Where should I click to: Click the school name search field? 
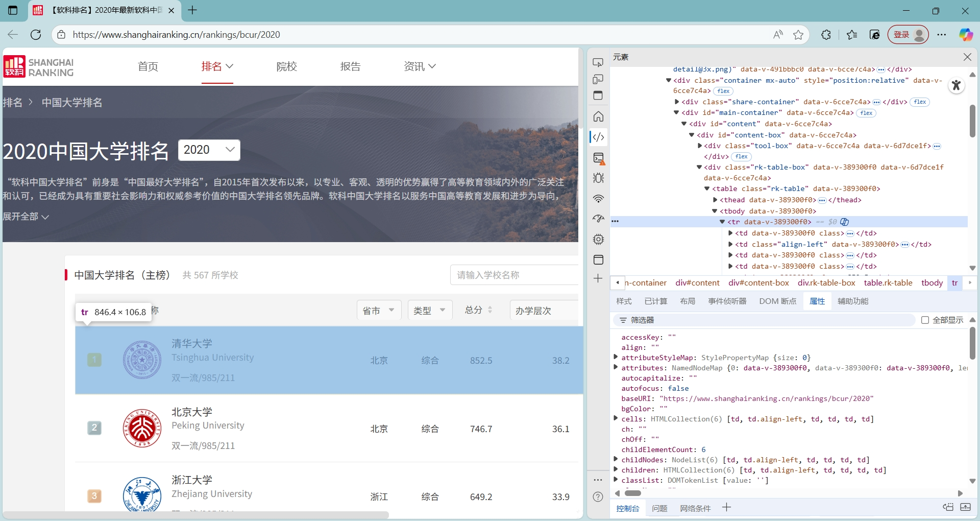(x=514, y=275)
